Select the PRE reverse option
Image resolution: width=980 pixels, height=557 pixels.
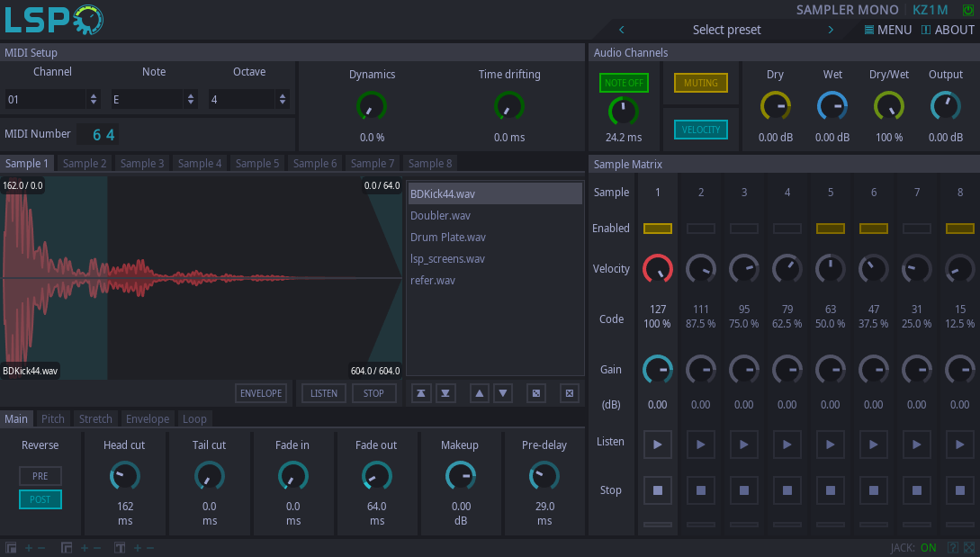40,476
